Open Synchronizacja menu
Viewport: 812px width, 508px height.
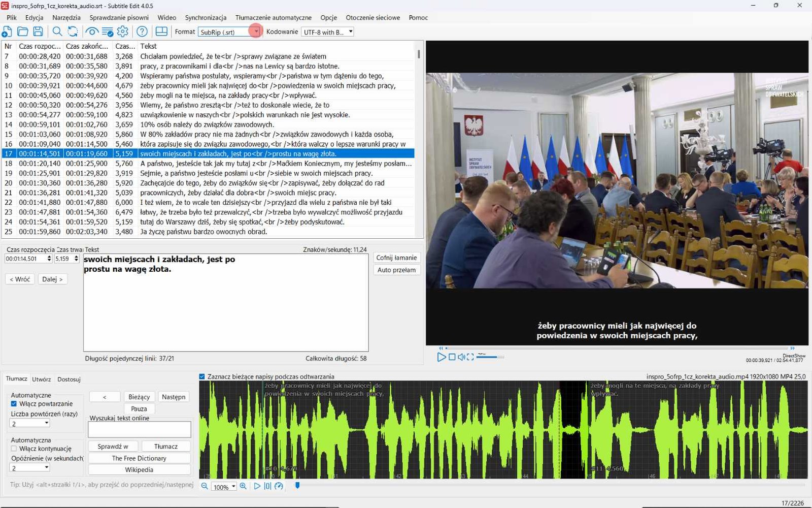pyautogui.click(x=206, y=17)
